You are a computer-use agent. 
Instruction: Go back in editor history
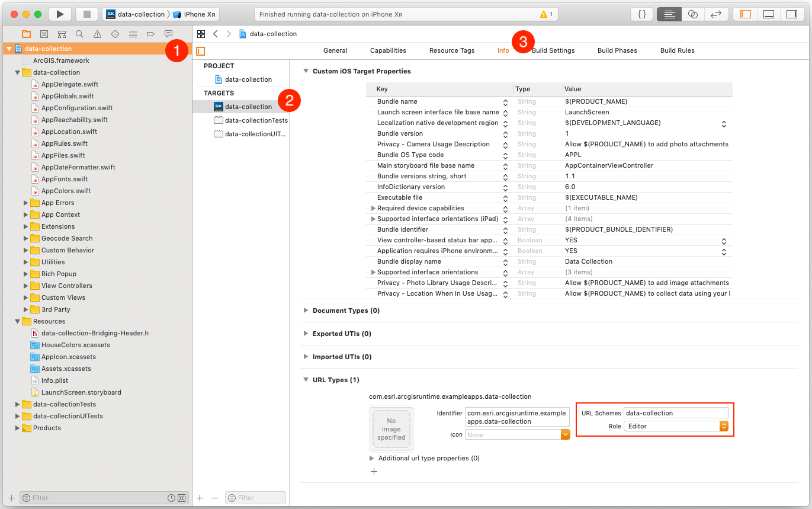tap(216, 34)
